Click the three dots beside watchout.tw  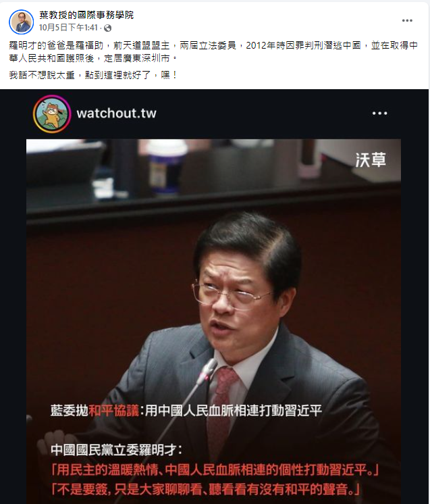pos(379,113)
